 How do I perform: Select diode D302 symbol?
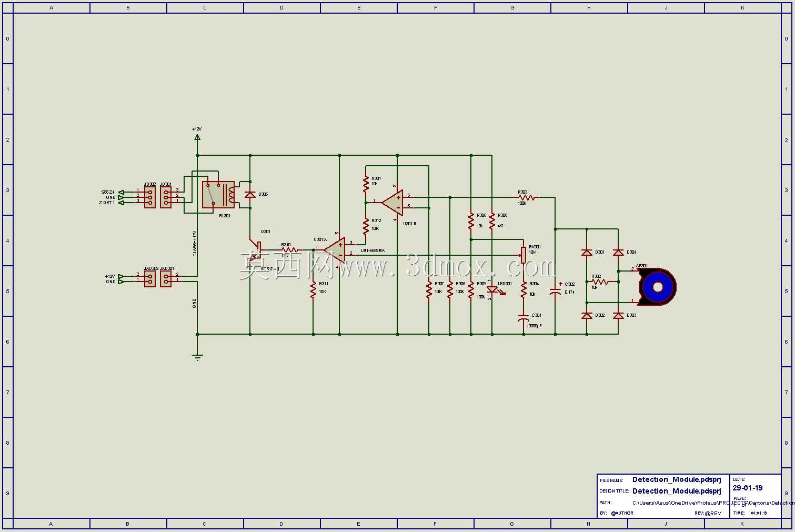(587, 316)
